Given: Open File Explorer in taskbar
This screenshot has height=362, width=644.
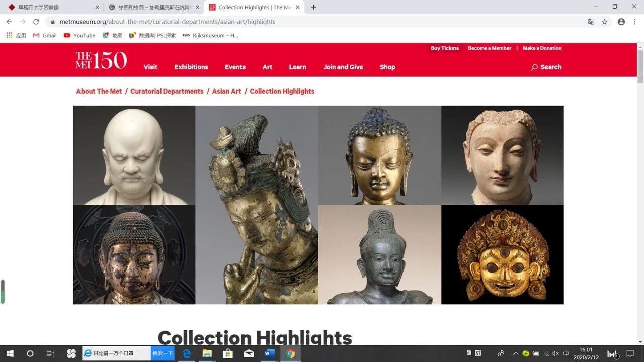Looking at the screenshot, I should (x=207, y=353).
